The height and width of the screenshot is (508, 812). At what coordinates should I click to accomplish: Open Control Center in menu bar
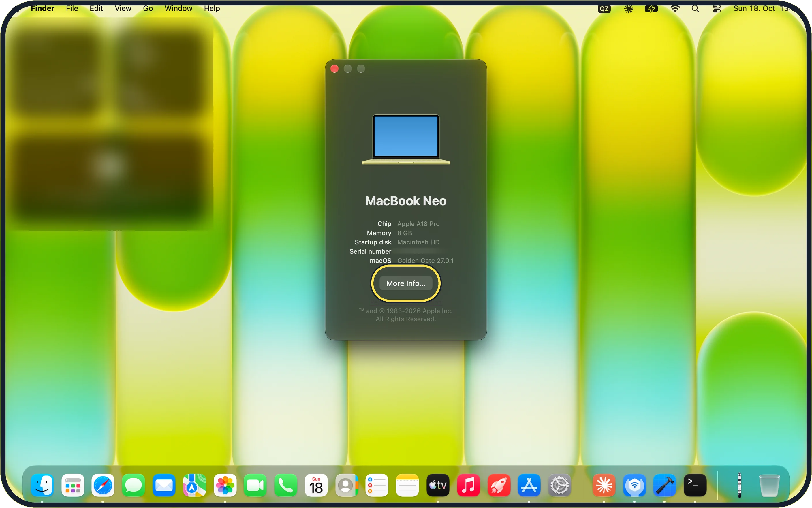pos(717,9)
